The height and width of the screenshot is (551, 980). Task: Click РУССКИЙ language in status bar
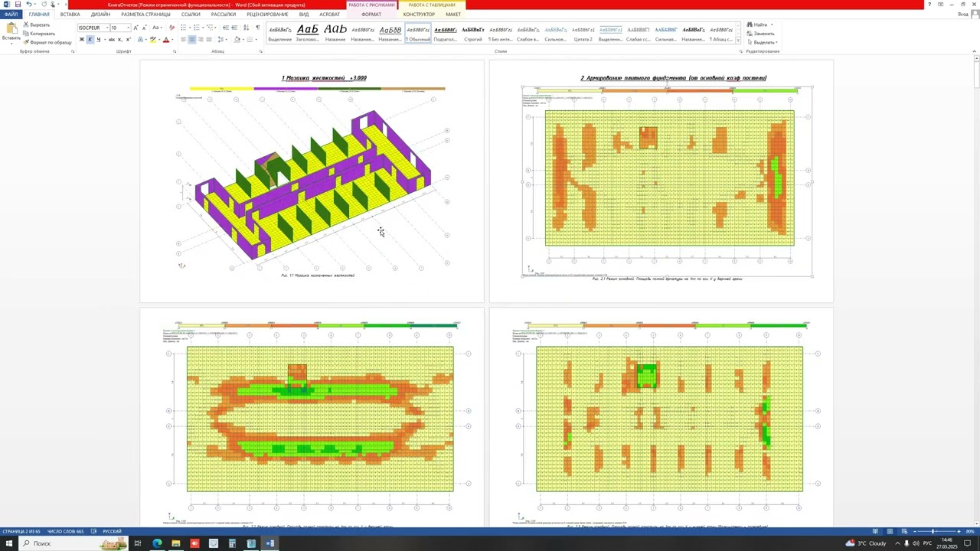tap(113, 531)
